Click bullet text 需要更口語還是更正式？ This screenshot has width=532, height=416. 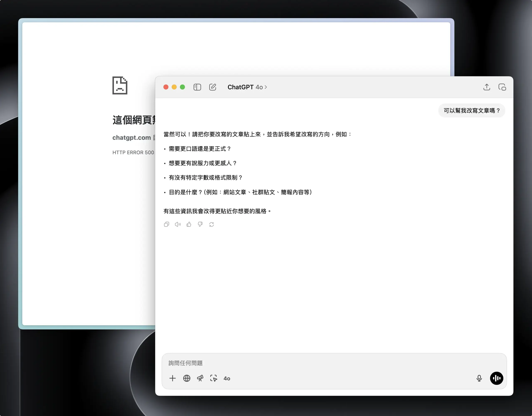click(200, 149)
